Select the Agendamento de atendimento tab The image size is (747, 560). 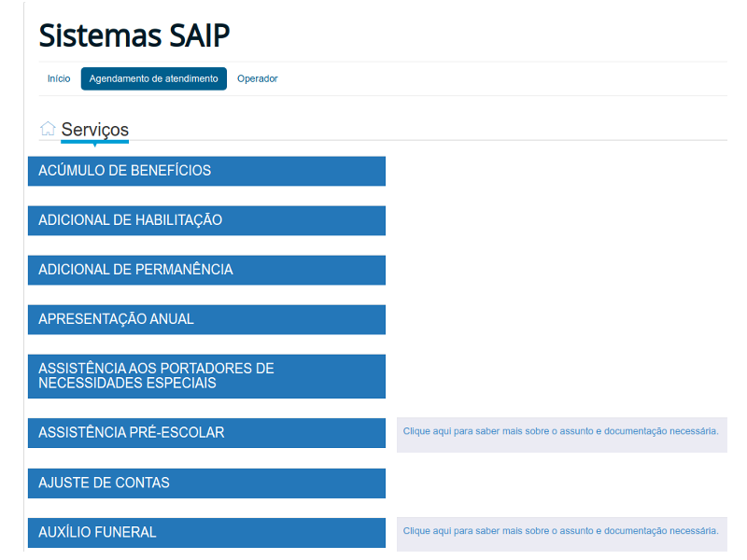coord(154,79)
